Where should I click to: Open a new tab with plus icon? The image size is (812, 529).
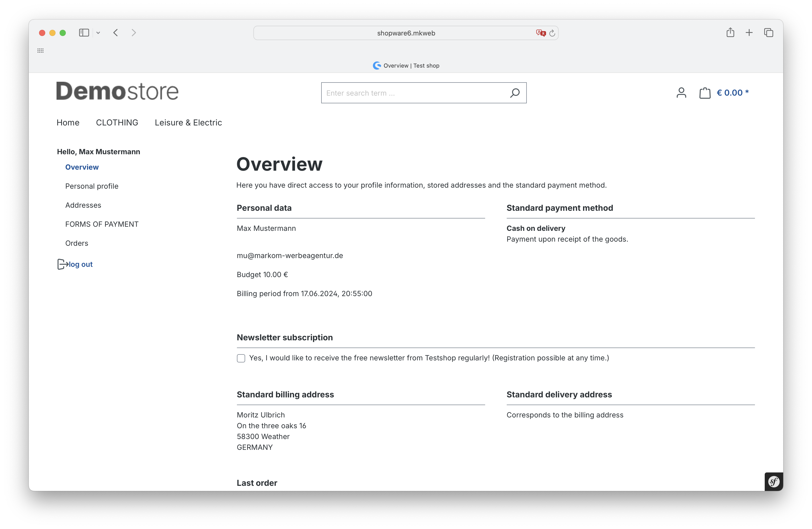749,33
